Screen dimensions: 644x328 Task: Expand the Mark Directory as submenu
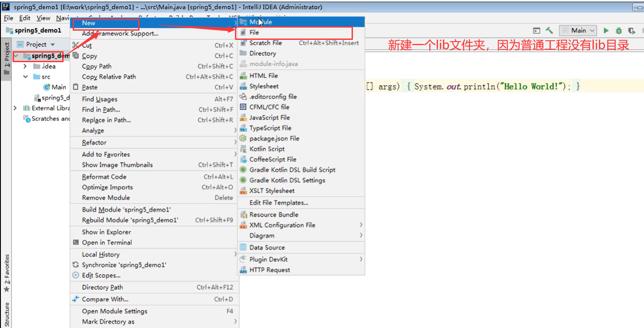[x=154, y=321]
